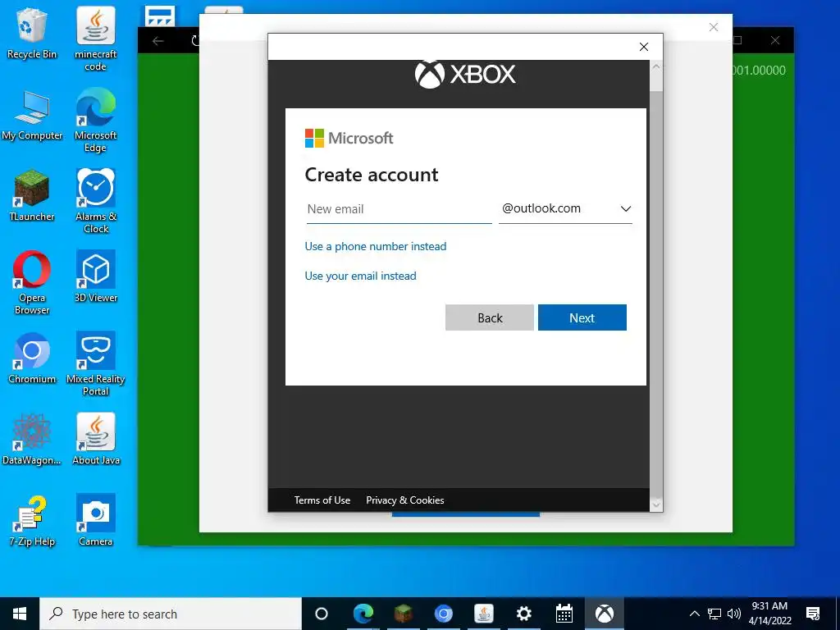Open Chromium from the taskbar
840x630 pixels.
(443, 614)
